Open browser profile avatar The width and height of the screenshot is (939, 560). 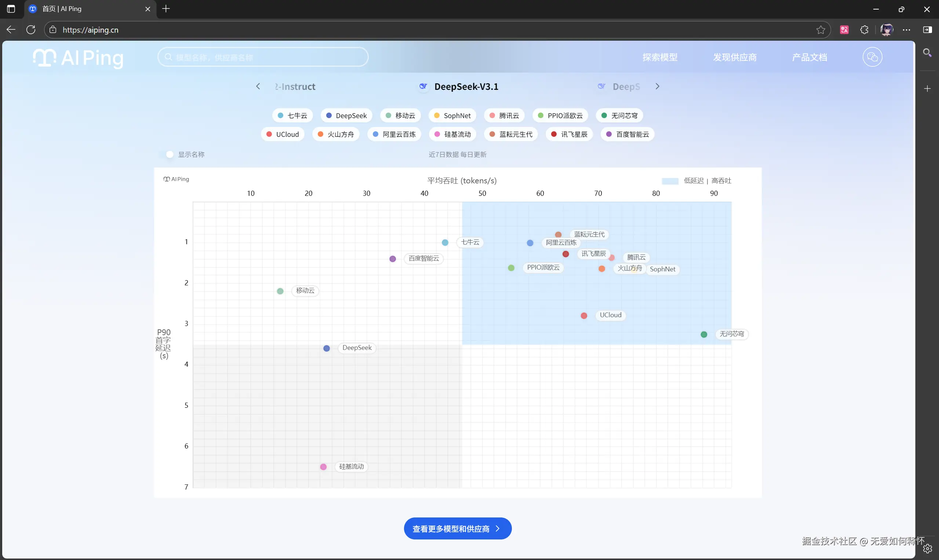886,30
